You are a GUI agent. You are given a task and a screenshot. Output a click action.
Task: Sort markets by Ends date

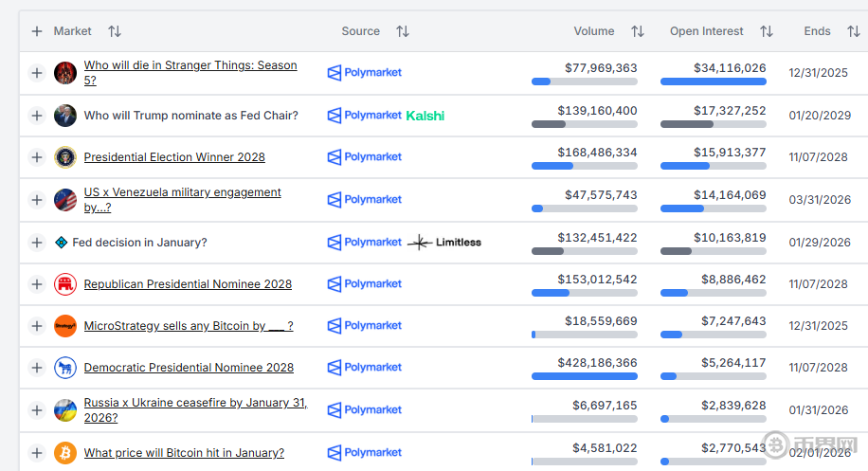click(852, 31)
